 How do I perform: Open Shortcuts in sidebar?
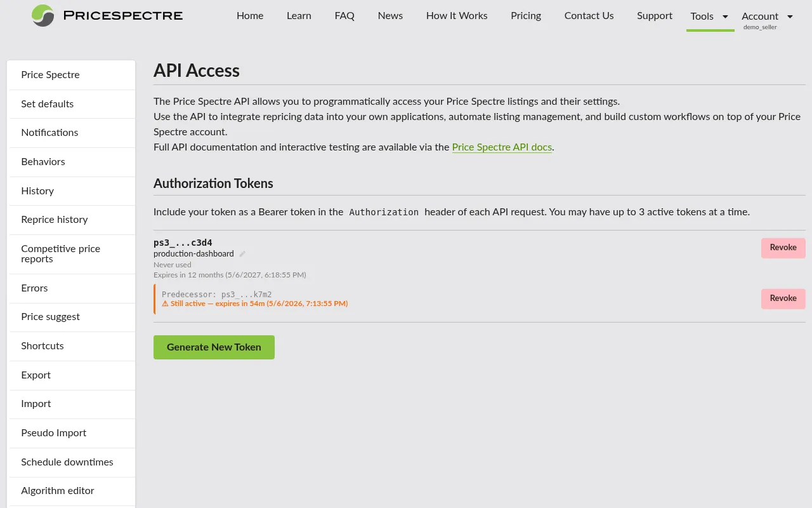click(x=72, y=346)
